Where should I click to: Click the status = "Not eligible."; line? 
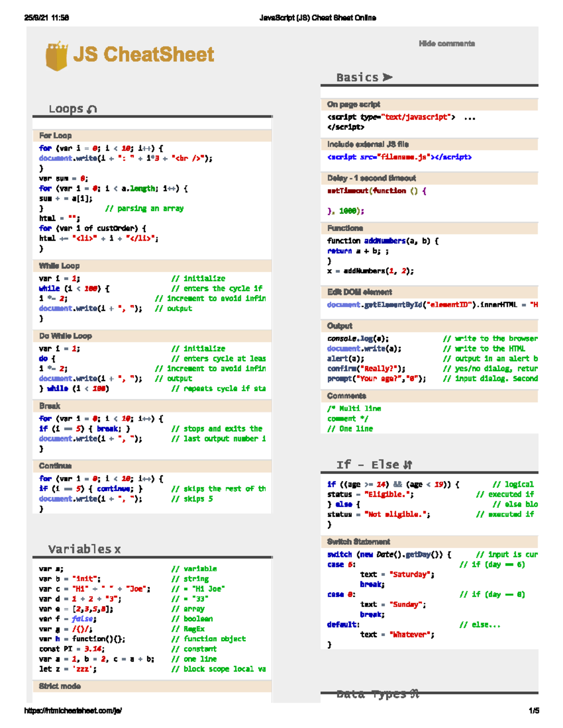(379, 515)
